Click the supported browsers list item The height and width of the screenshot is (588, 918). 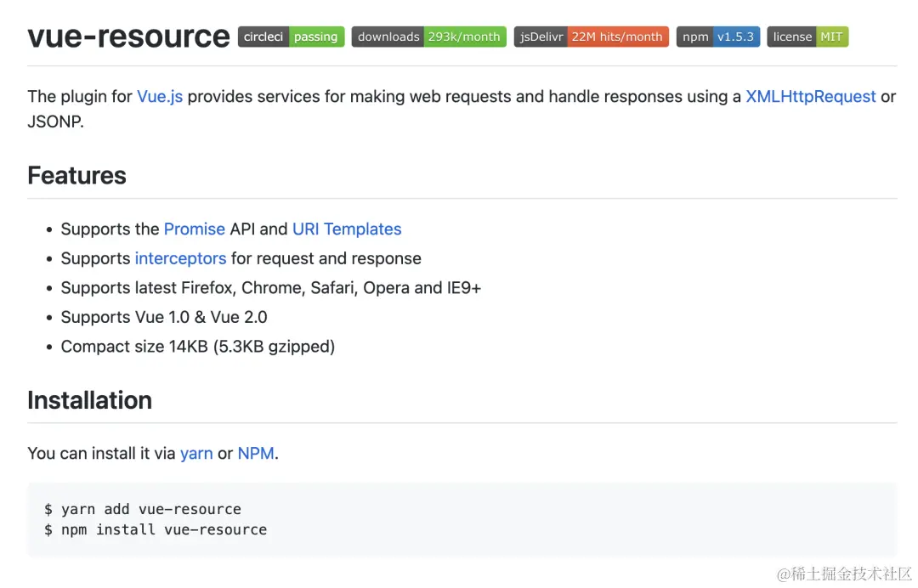point(270,288)
